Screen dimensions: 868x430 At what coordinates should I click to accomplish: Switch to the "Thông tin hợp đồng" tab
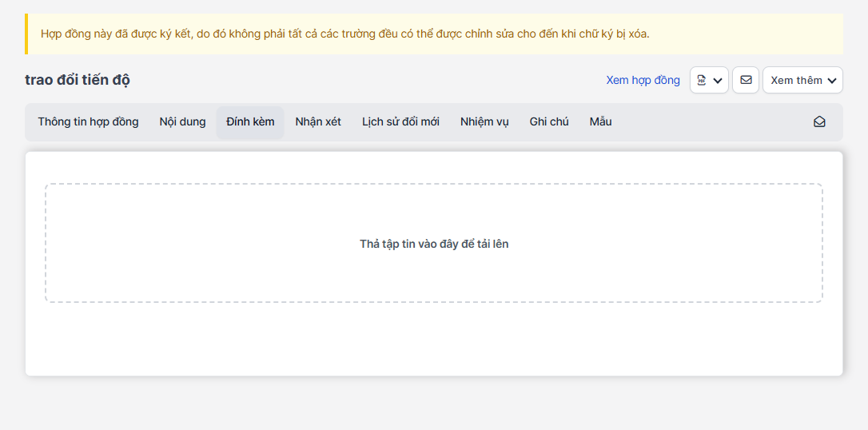[x=88, y=122]
